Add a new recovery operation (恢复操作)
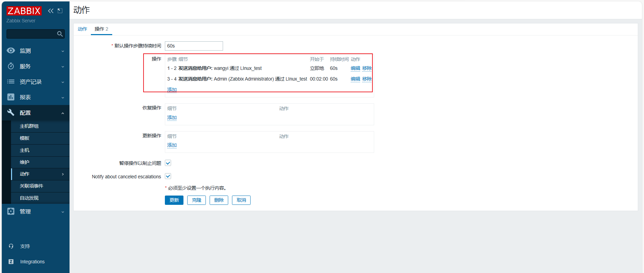644x273 pixels. pyautogui.click(x=172, y=117)
